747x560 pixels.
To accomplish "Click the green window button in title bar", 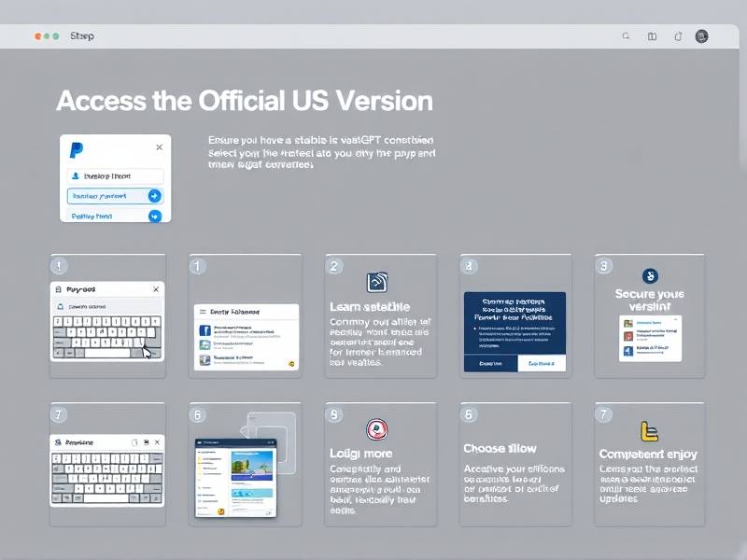I will 56,36.
